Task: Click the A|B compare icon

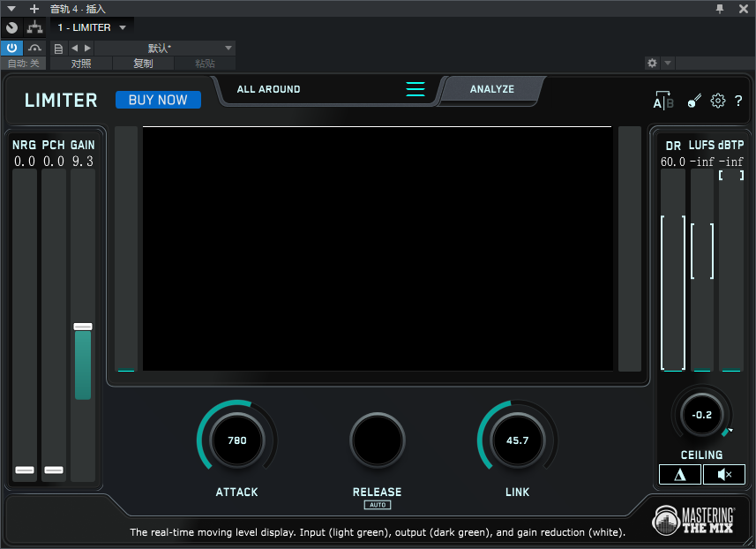Action: (x=663, y=101)
